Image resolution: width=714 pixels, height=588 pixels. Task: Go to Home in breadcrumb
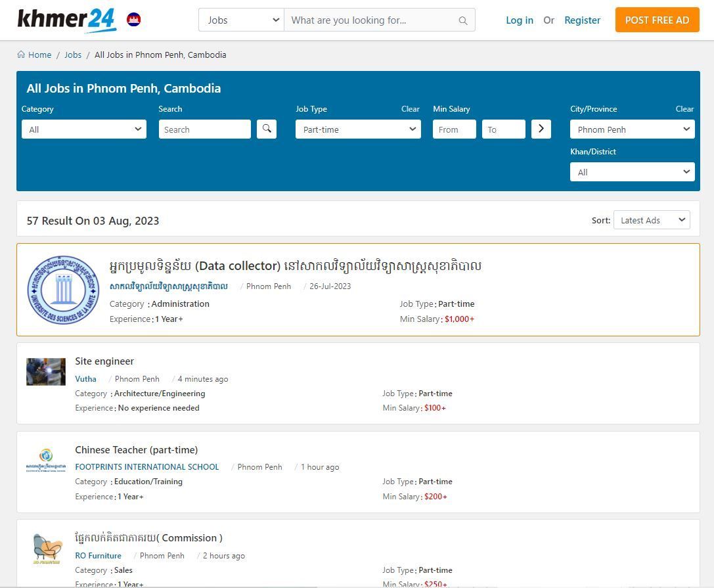[x=39, y=55]
